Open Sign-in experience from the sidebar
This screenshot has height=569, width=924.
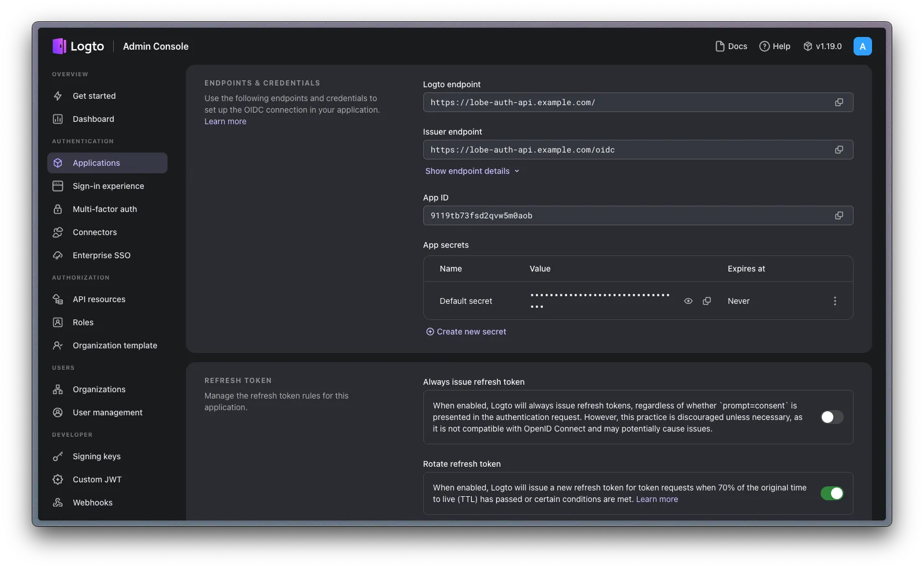coord(108,186)
